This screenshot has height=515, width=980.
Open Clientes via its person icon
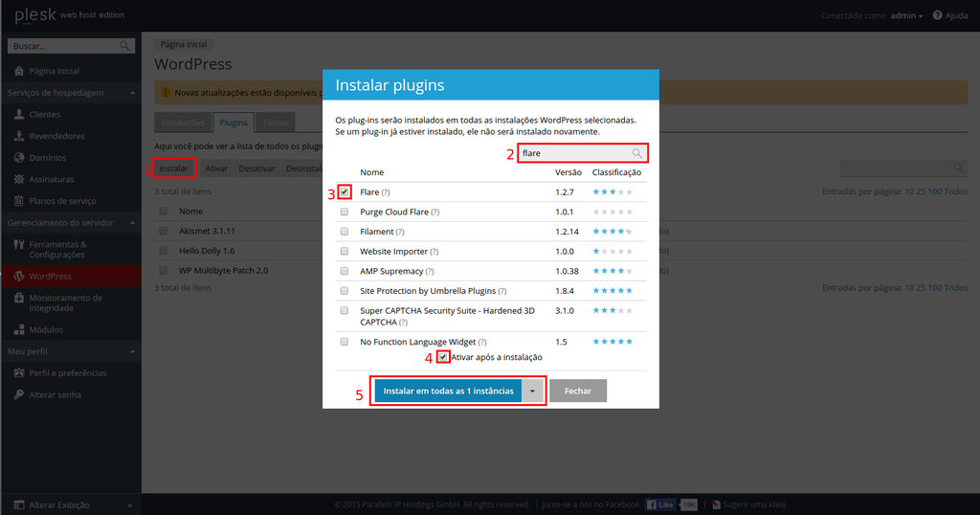(19, 114)
